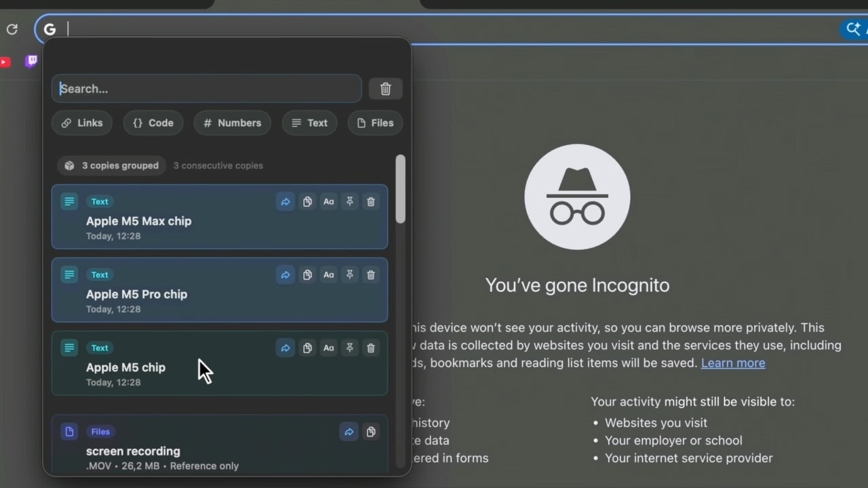The height and width of the screenshot is (488, 868).
Task: Show only Text clips using the filter chip
Action: (x=309, y=123)
